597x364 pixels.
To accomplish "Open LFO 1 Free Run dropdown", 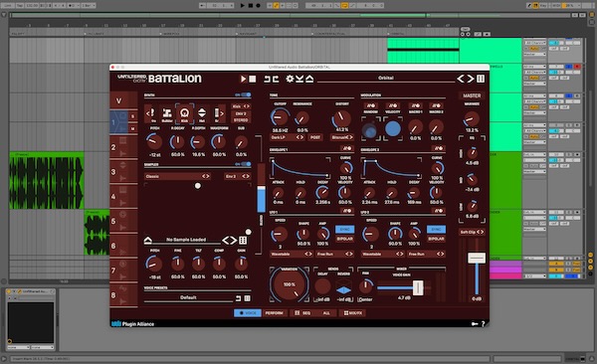I will 334,254.
